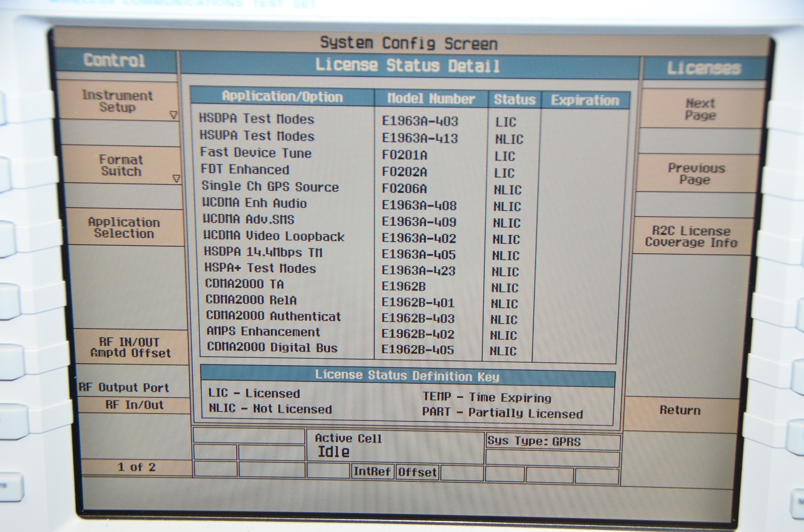Open the Instrument Setup softkey menu
This screenshot has width=804, height=532.
pyautogui.click(x=118, y=101)
